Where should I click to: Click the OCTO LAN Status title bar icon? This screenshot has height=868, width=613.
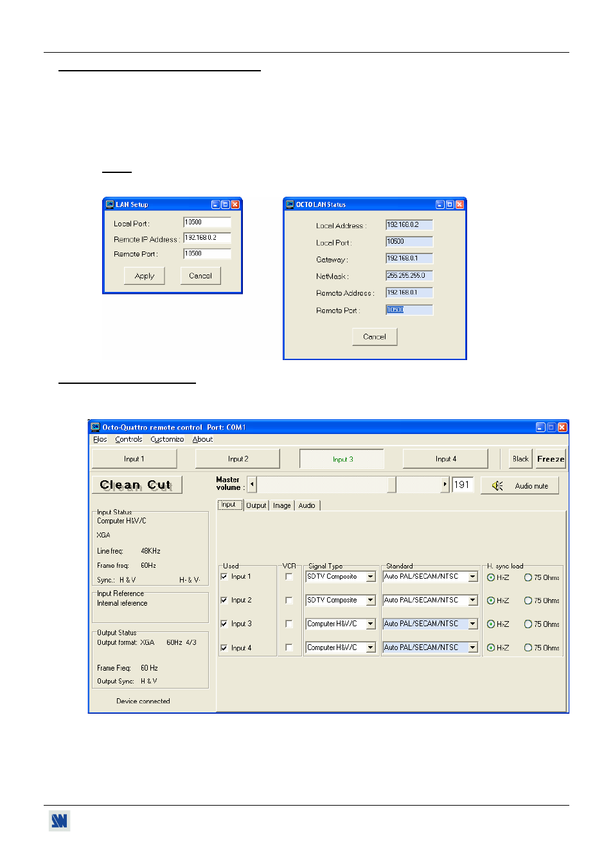[x=290, y=204]
